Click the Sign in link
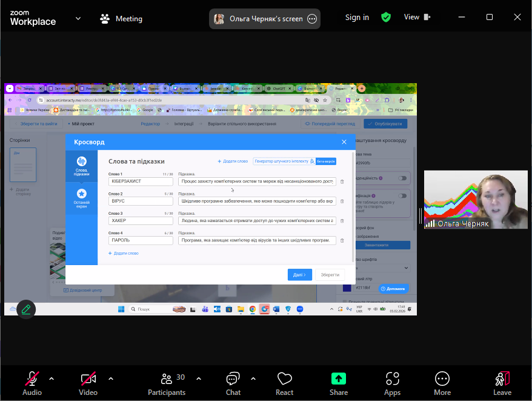The width and height of the screenshot is (532, 401). (x=357, y=18)
